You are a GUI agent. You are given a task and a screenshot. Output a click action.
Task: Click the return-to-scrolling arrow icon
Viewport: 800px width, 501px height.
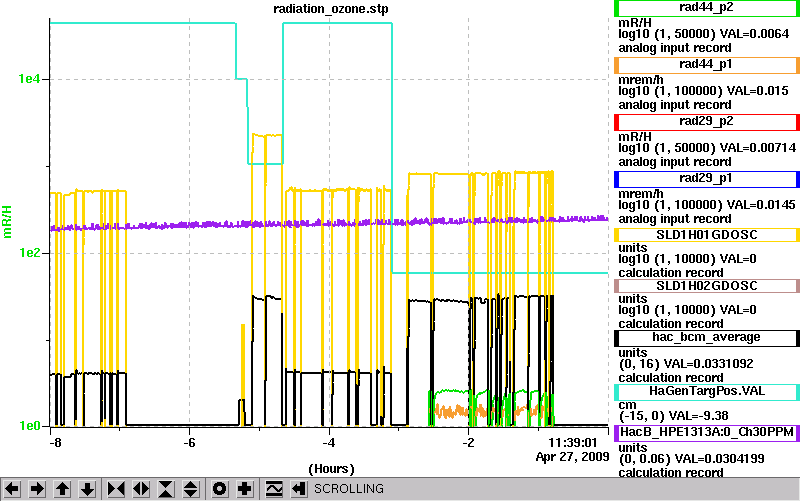[x=298, y=489]
